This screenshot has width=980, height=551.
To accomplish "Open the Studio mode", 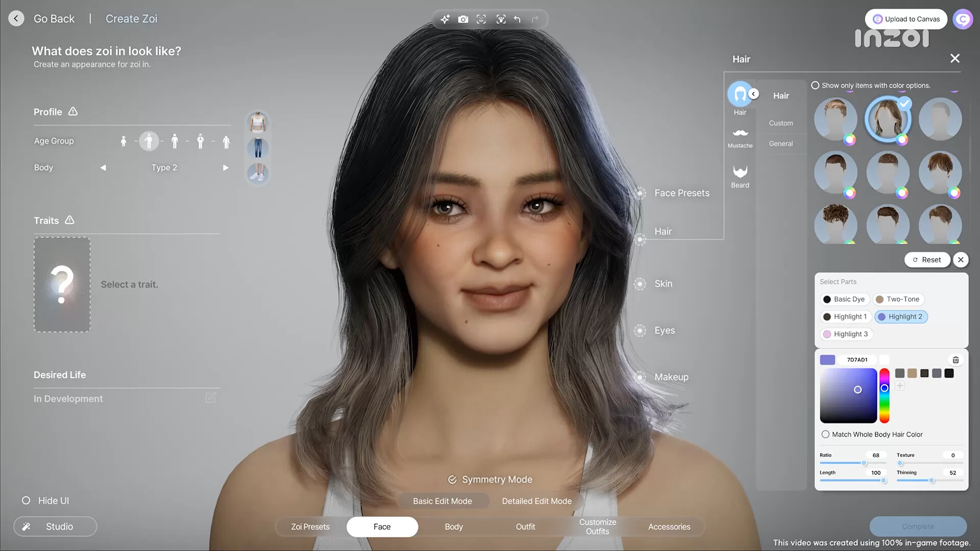I will 55,526.
